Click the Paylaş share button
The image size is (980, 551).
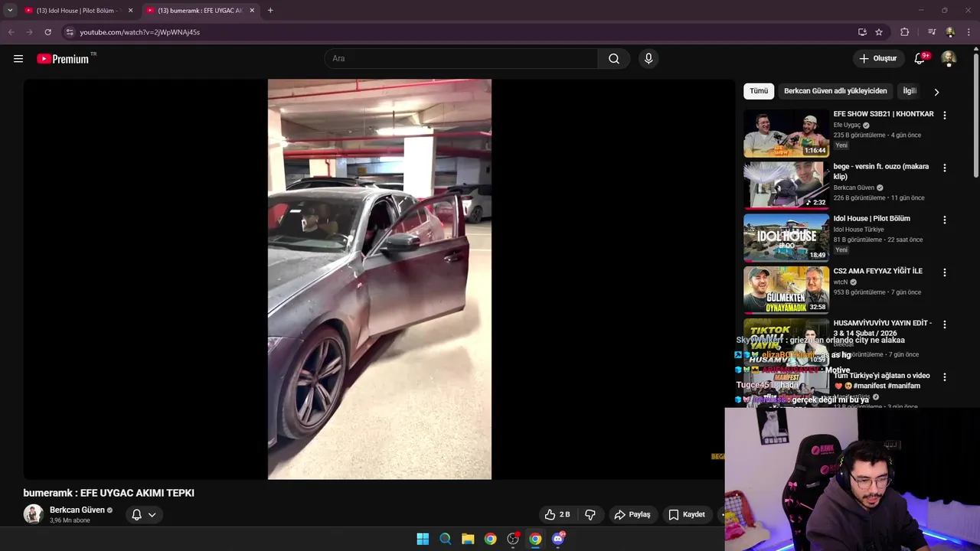pyautogui.click(x=632, y=515)
